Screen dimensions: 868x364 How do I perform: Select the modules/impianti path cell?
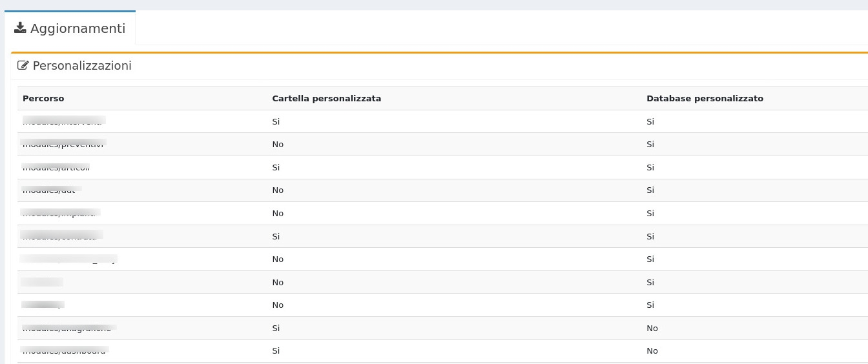coord(59,214)
